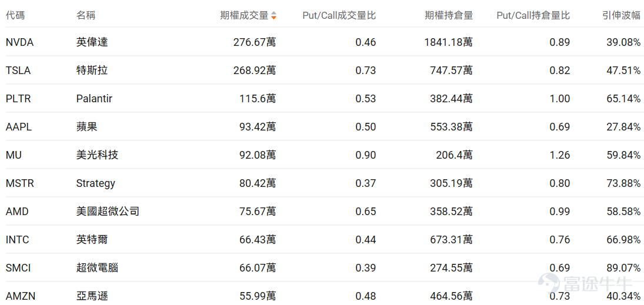Open the NVDA ticker
The height and width of the screenshot is (305, 644).
point(20,42)
